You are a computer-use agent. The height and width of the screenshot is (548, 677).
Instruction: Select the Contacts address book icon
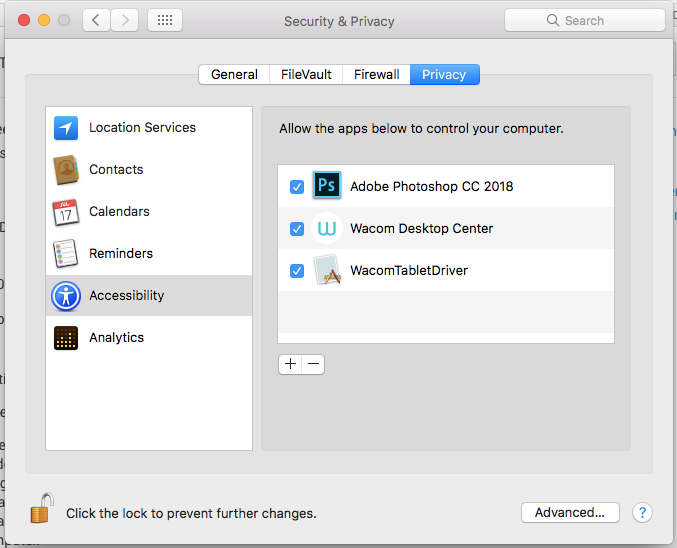coord(66,170)
